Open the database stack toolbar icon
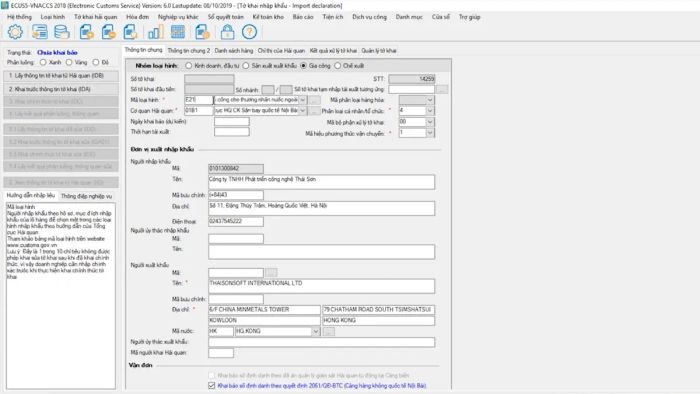Viewport: 700px width, 394px height. tap(62, 32)
